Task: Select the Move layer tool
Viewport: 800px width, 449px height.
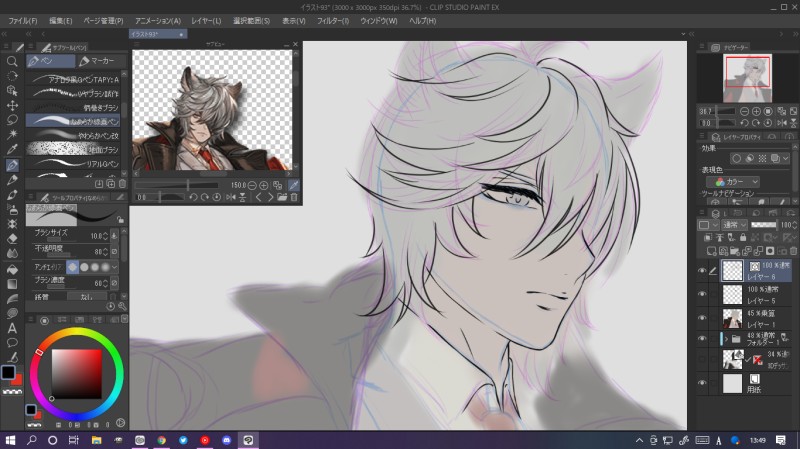Action: click(x=12, y=106)
